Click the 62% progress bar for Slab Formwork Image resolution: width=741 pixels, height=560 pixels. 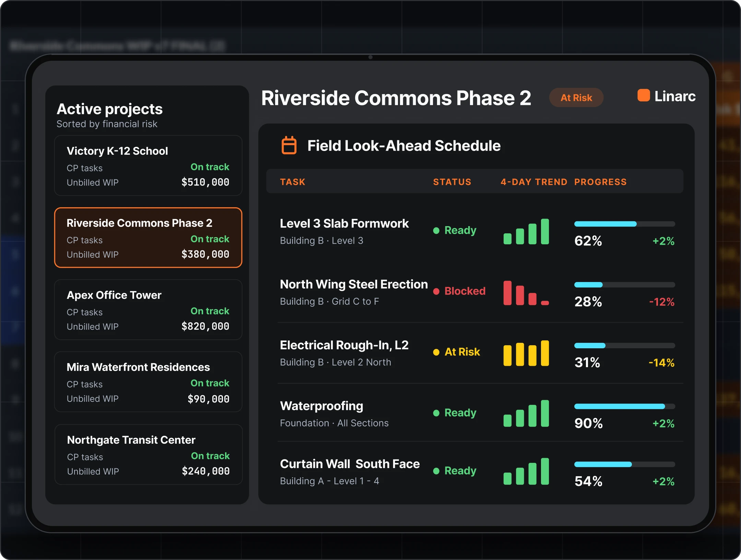[625, 224]
